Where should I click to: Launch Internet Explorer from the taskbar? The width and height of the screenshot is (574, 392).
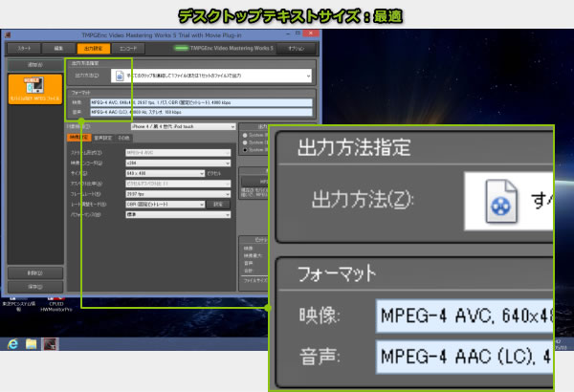coord(12,344)
